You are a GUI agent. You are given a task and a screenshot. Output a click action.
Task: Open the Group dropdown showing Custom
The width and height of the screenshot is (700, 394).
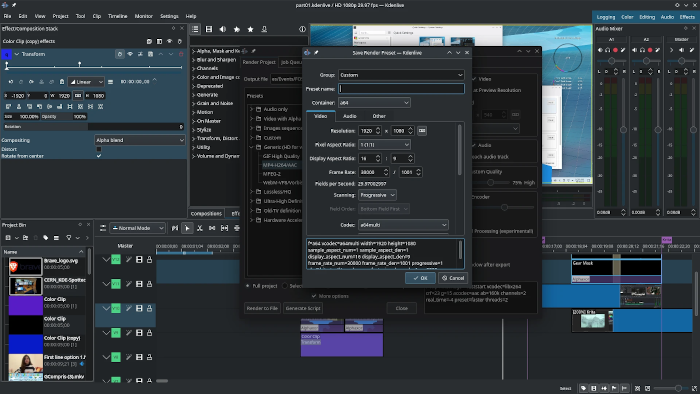pyautogui.click(x=401, y=75)
